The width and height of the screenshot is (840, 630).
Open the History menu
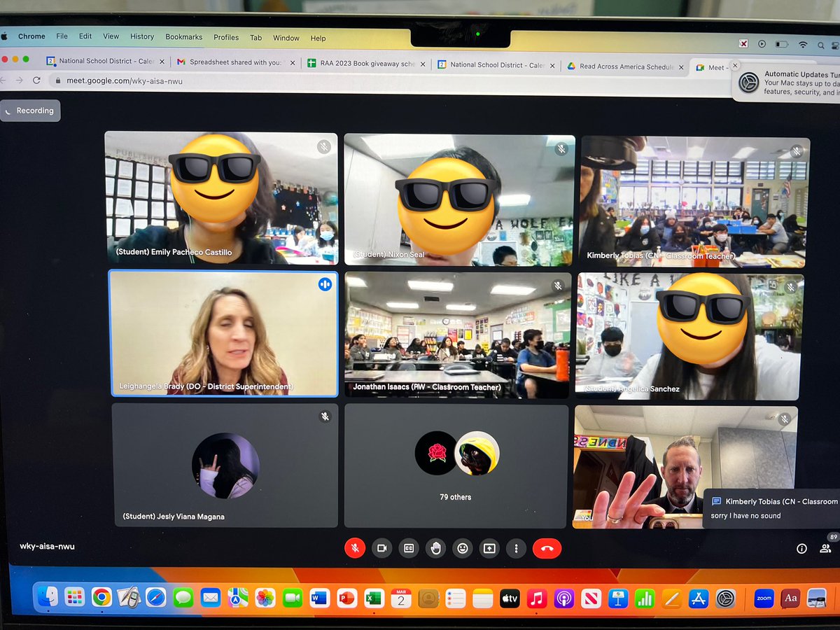[142, 36]
